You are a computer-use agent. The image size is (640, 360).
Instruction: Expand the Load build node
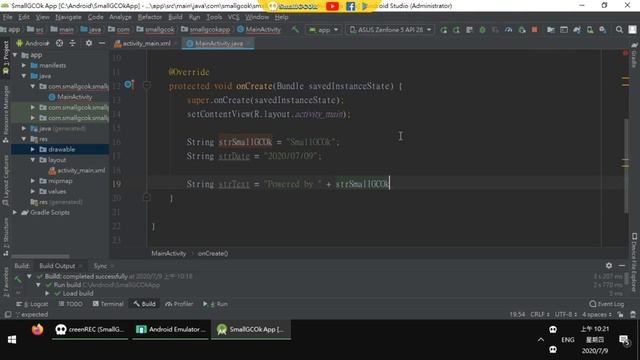click(x=47, y=293)
